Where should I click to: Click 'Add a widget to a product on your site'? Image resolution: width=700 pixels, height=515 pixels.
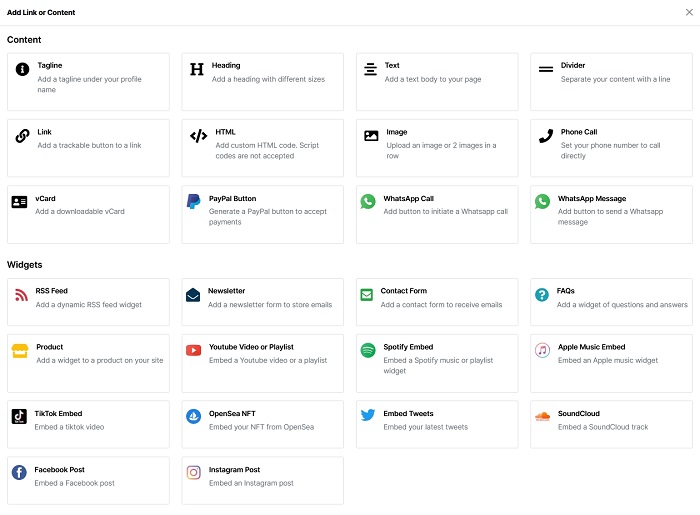pyautogui.click(x=100, y=360)
